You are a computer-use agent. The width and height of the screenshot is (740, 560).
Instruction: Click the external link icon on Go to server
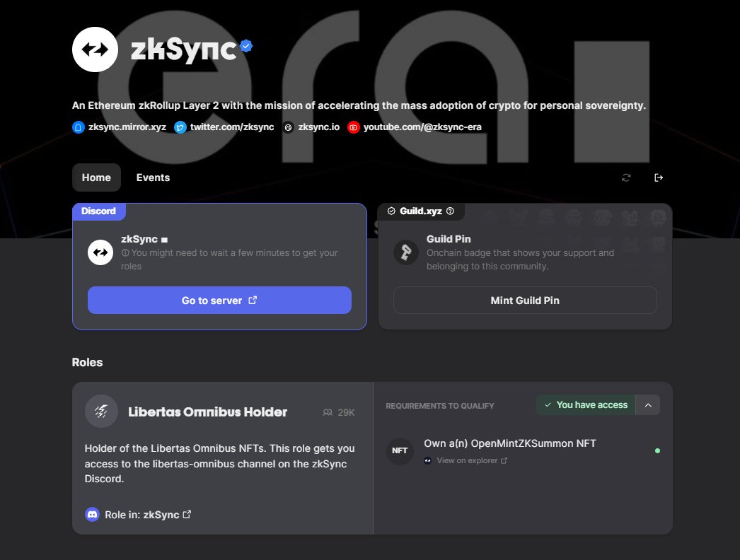253,300
